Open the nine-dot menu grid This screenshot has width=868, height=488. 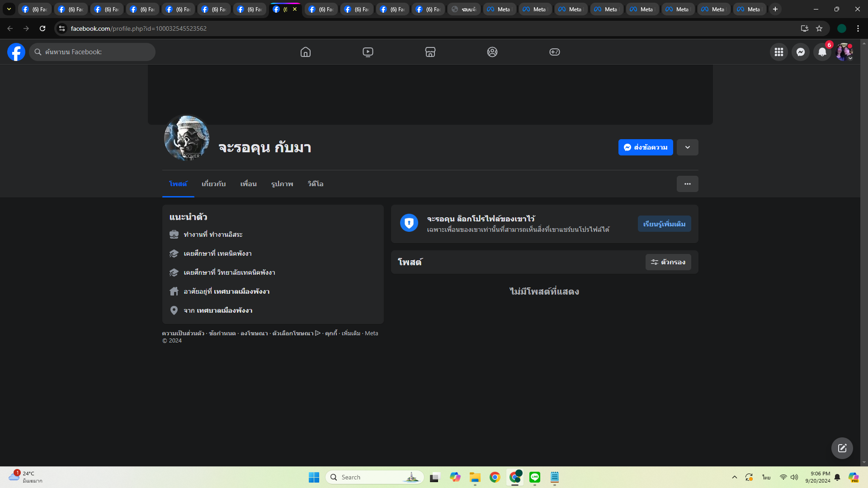tap(778, 52)
